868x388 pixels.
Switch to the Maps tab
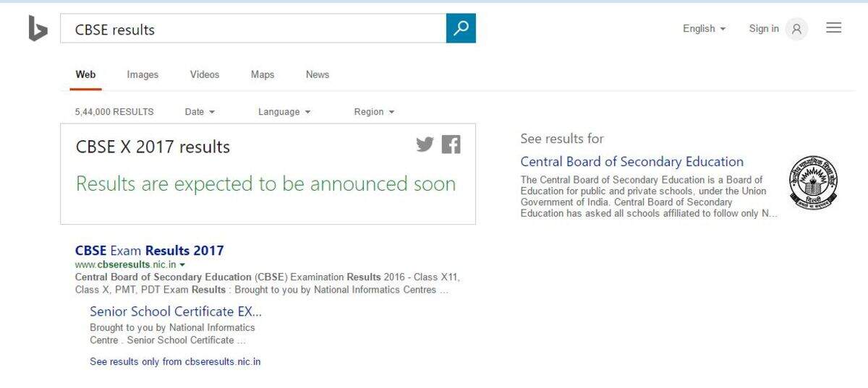click(263, 74)
